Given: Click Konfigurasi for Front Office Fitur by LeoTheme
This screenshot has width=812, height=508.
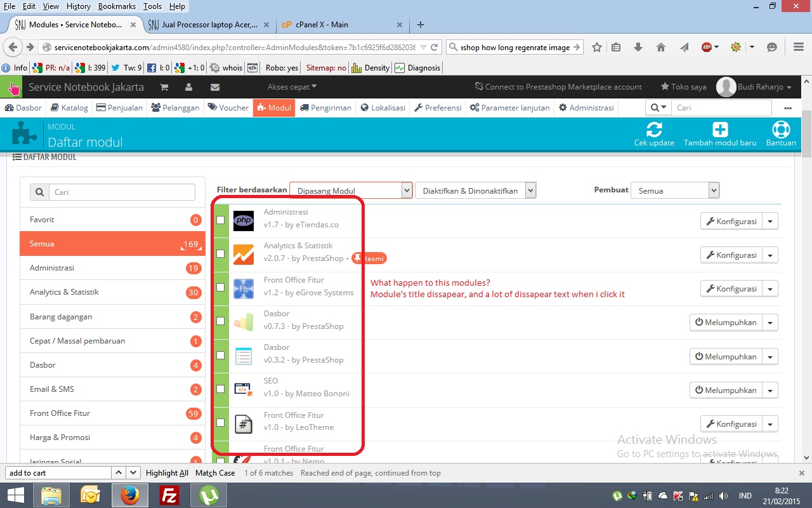Looking at the screenshot, I should coord(731,424).
